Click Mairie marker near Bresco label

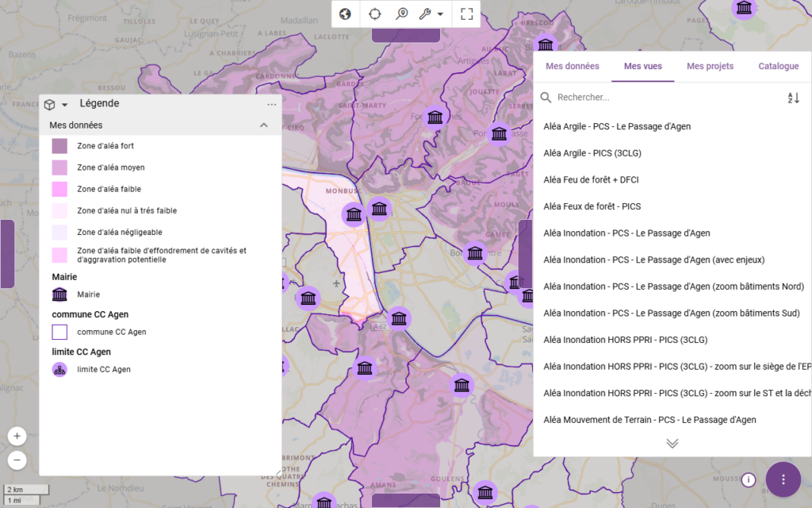[x=546, y=44]
